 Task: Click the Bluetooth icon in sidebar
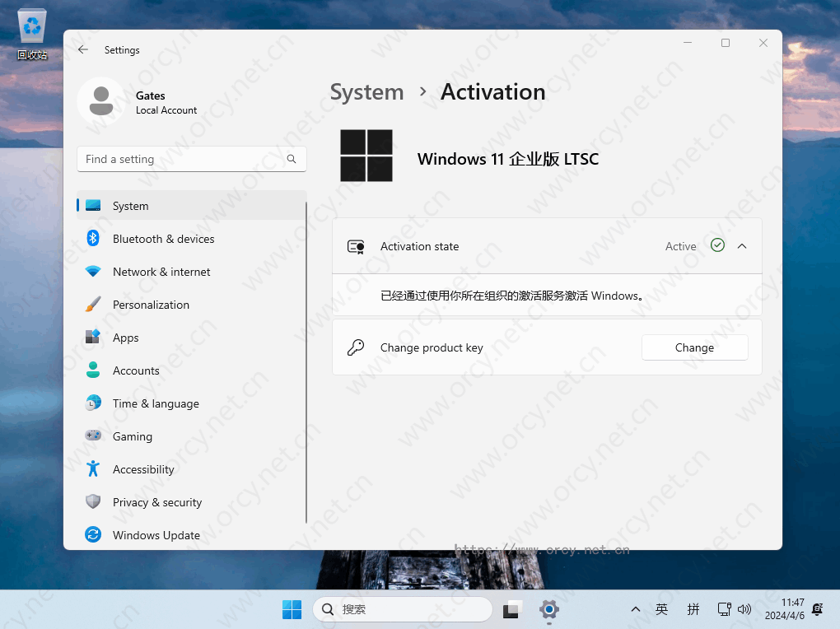(x=93, y=239)
